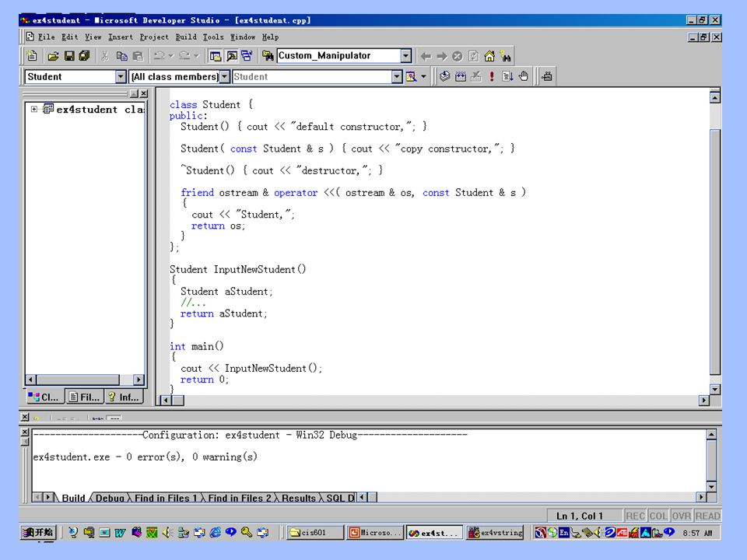The image size is (747, 560).
Task: Click the Search binoculars icon beside Home
Action: [x=506, y=56]
